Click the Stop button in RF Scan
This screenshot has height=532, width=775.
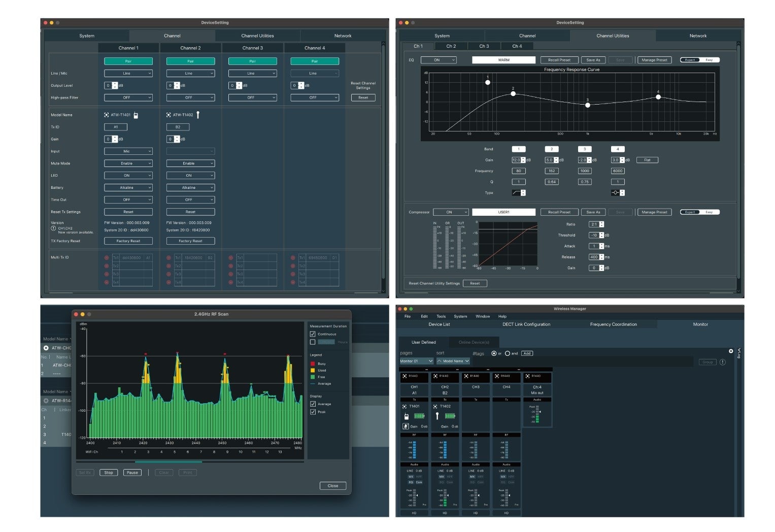click(109, 473)
